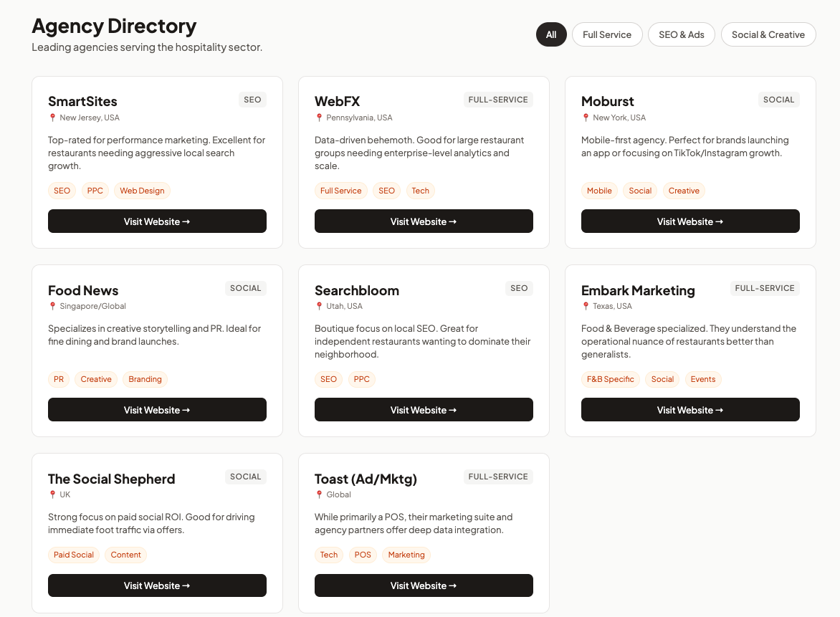Click SOCIAL badge on The Social Shepherd card
This screenshot has height=617, width=840.
(246, 477)
